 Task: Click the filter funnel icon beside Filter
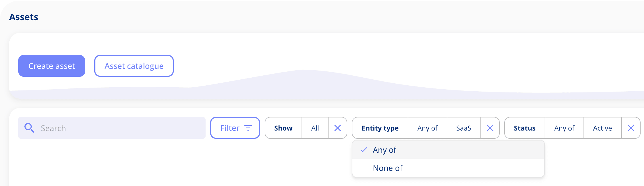click(x=248, y=128)
